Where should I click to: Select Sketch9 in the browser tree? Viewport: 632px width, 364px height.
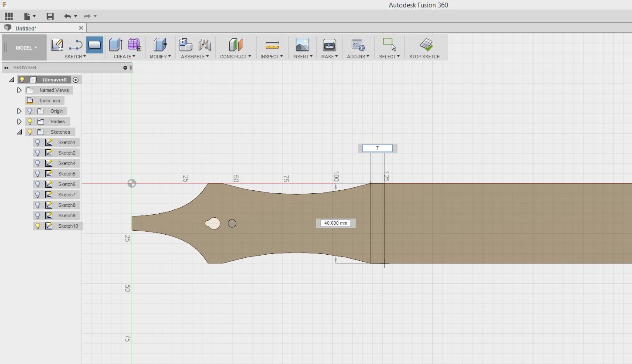[x=67, y=216]
